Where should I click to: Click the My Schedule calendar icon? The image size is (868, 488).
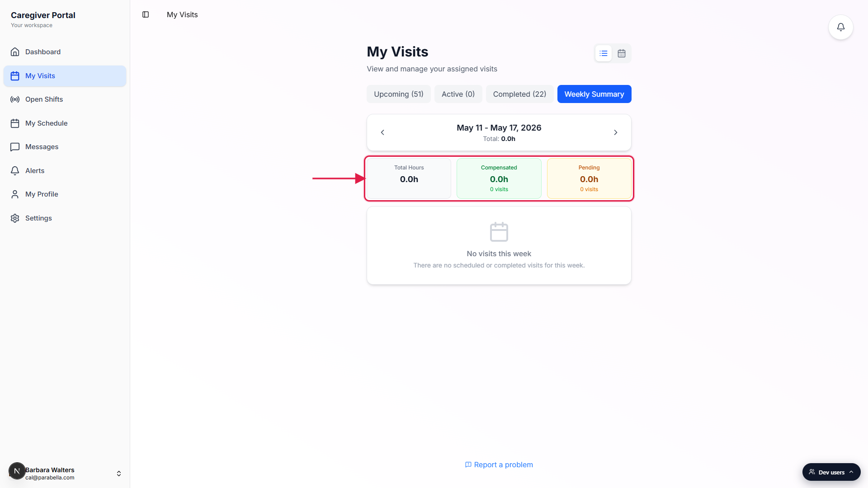coord(15,123)
